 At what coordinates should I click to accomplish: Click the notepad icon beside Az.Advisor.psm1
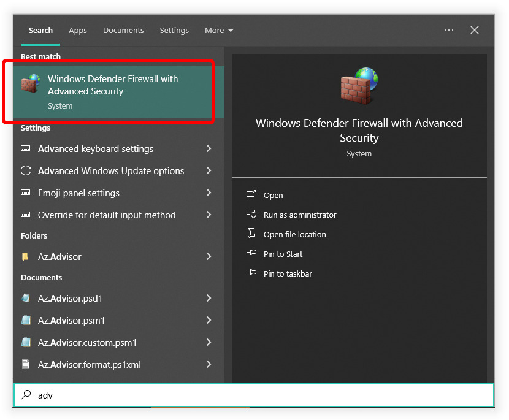(x=26, y=320)
